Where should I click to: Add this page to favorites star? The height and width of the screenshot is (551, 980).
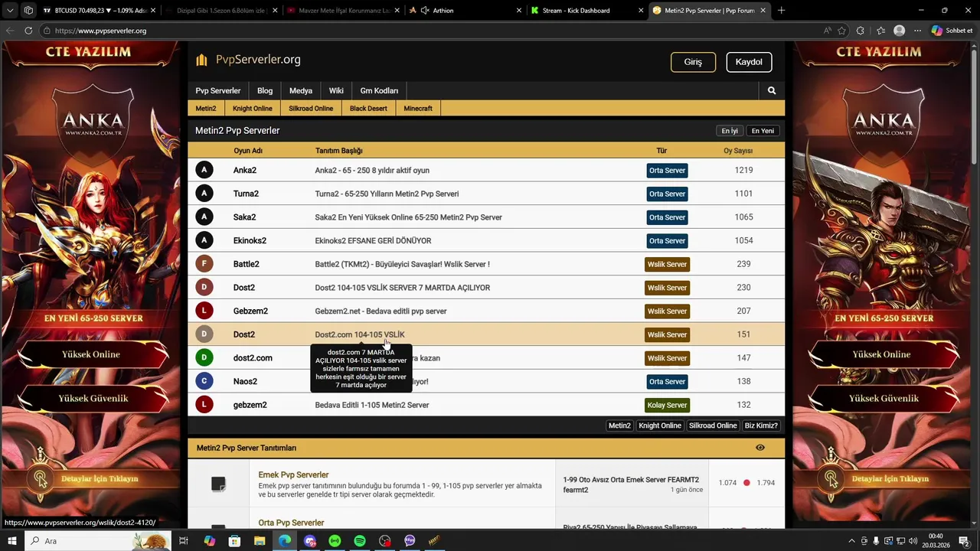point(841,31)
